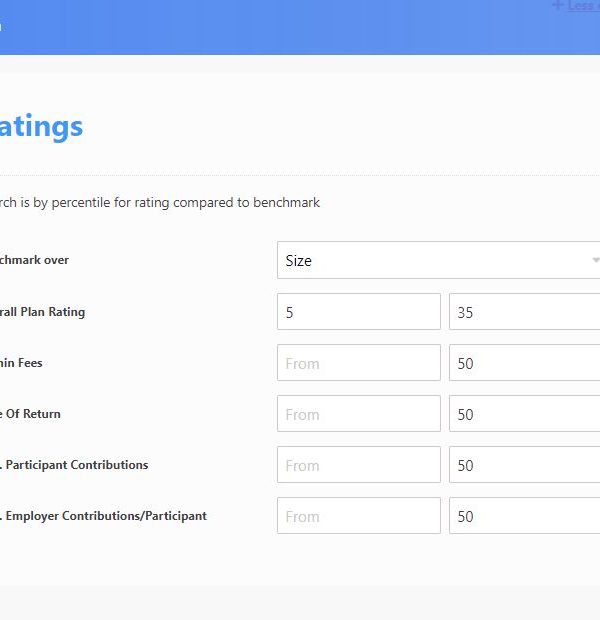The image size is (600, 620).
Task: Click the Participant Contributions To field
Action: point(524,465)
